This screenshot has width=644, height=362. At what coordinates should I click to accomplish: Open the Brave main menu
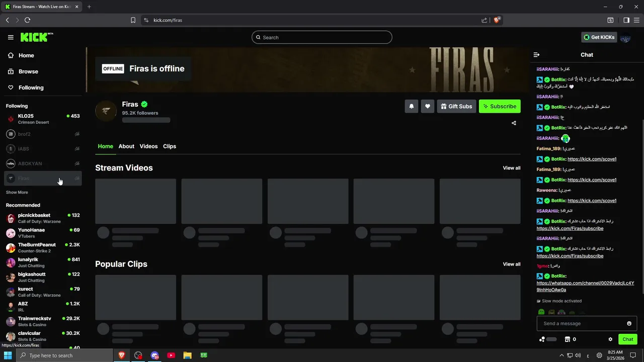coord(637,20)
